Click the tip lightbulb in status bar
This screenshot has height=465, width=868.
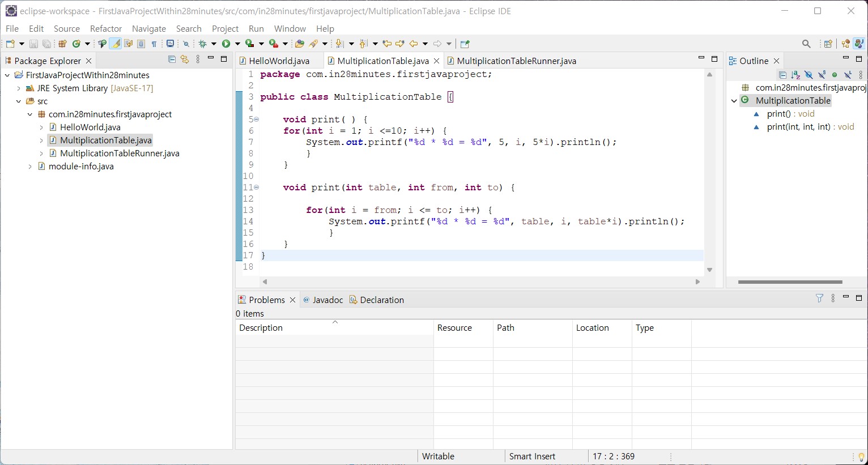861,457
